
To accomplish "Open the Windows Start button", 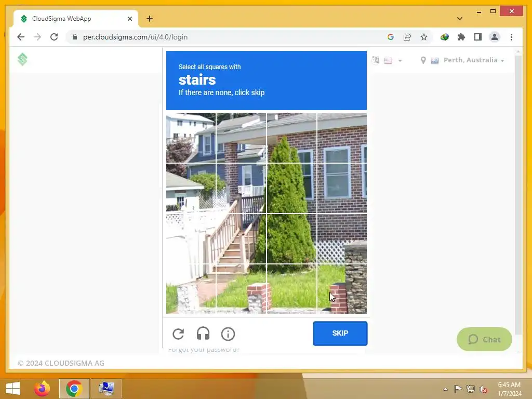I will [13, 389].
